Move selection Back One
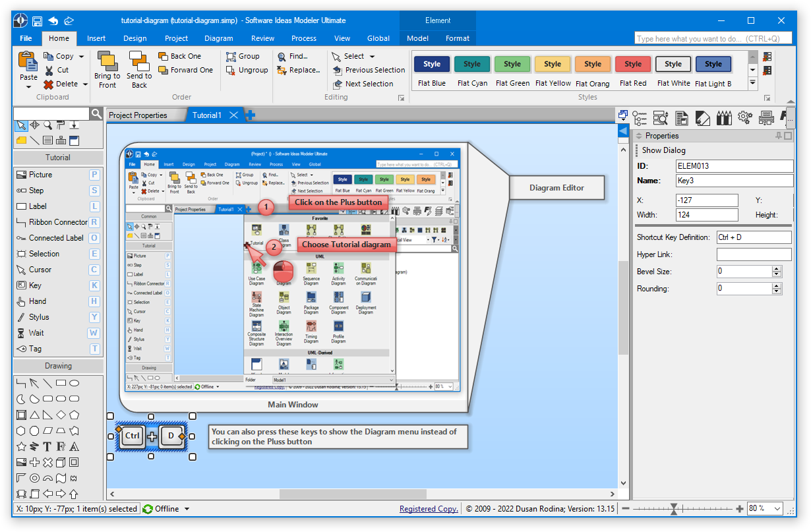This screenshot has width=811, height=532. click(x=180, y=56)
